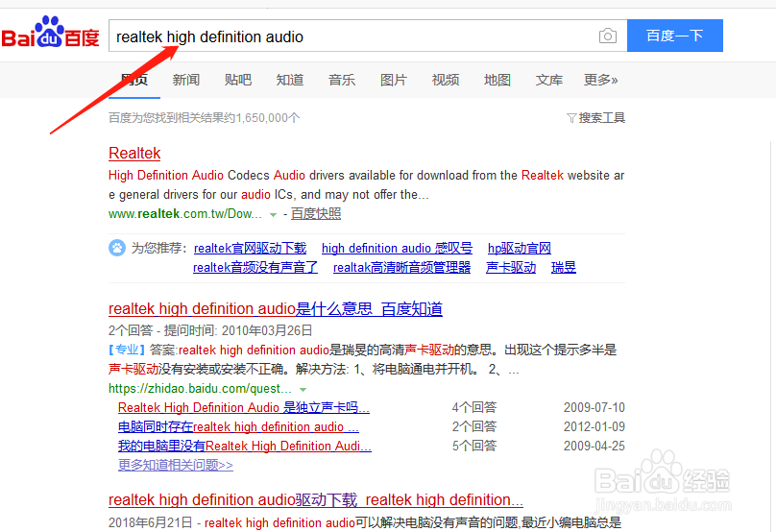Click the Baidu paw recommendation icon

coord(117,248)
